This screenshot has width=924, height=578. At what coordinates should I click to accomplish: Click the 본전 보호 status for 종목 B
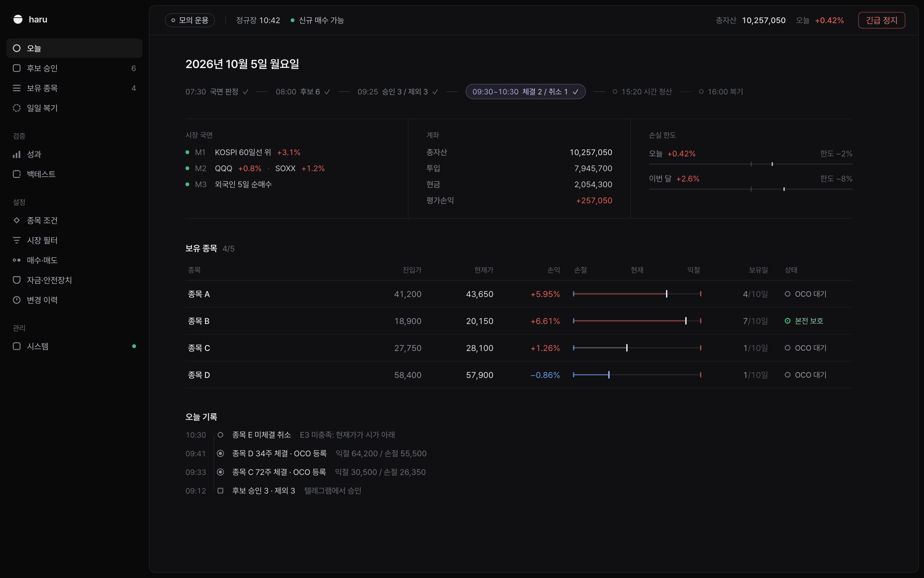click(x=804, y=321)
